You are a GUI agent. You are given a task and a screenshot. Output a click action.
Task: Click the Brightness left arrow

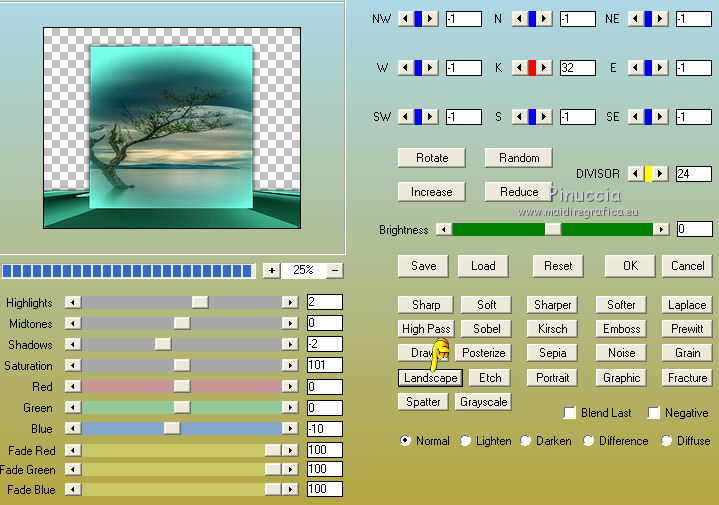pos(443,229)
